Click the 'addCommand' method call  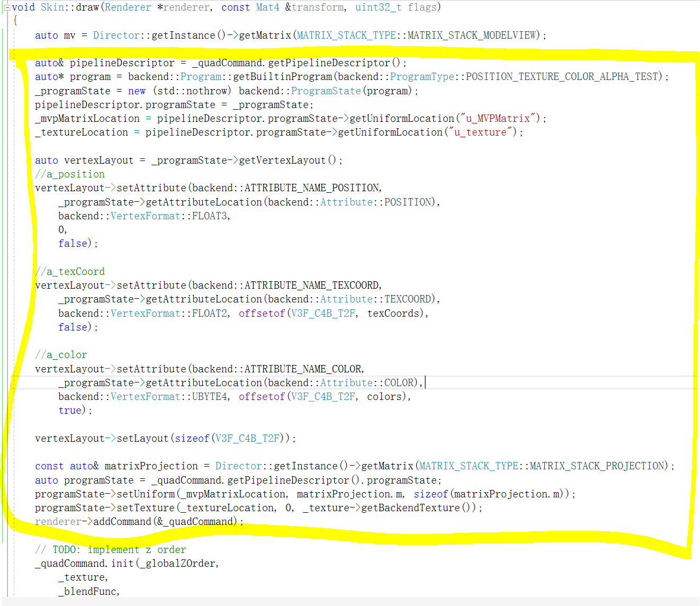click(x=122, y=522)
